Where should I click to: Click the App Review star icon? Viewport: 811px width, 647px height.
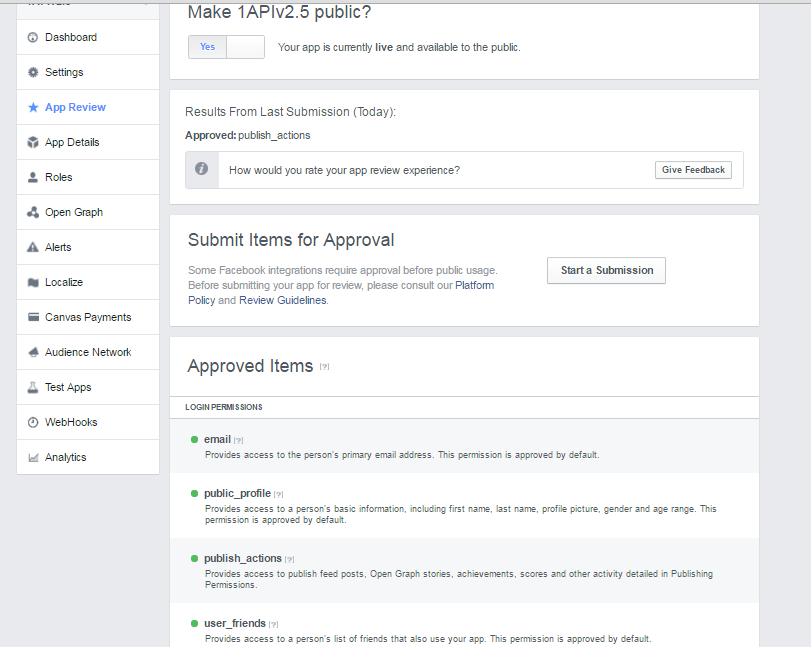click(33, 108)
